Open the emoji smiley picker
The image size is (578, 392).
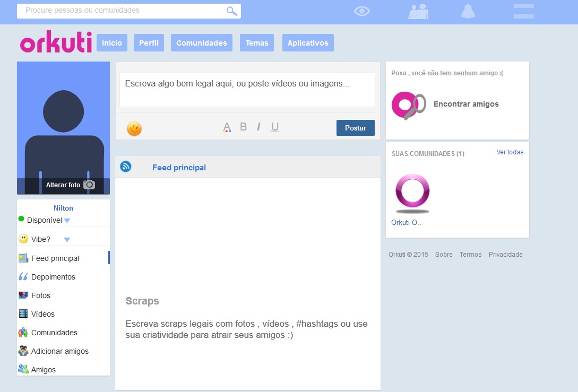[134, 128]
